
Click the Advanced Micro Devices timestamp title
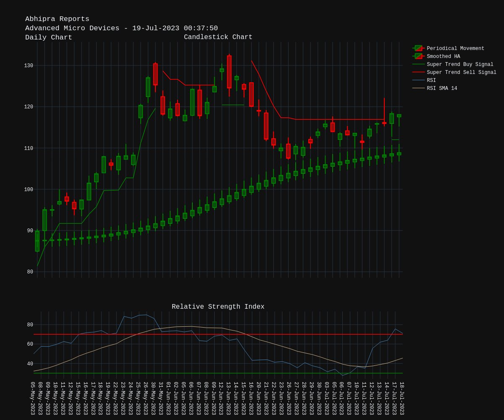tap(121, 28)
